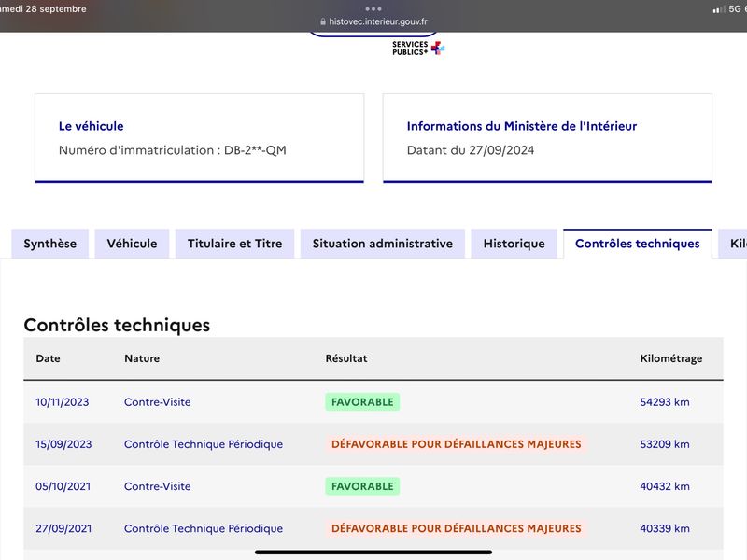Select date 15/09/2023 in the table
Viewport: 747px width, 560px height.
pyautogui.click(x=63, y=444)
